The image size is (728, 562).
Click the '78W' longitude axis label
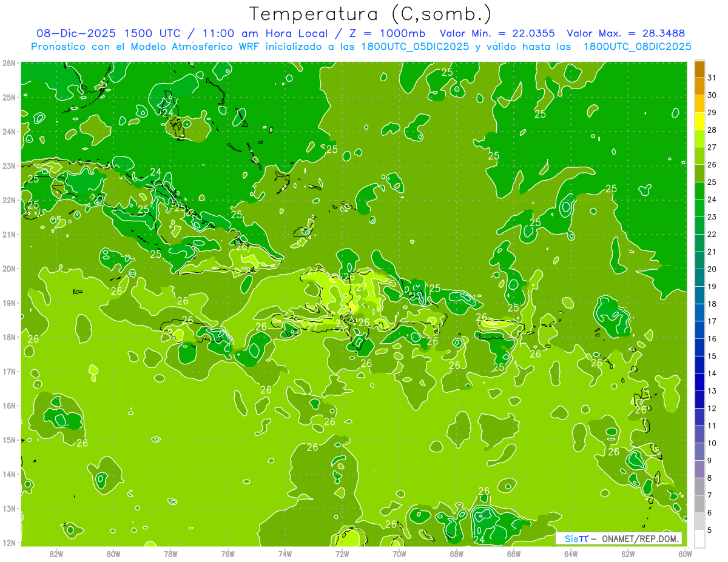click(x=170, y=554)
